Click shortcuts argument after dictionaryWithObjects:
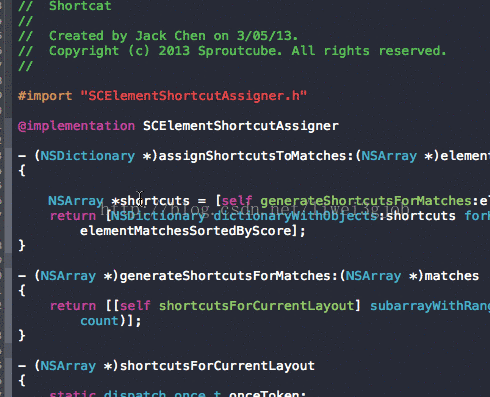The width and height of the screenshot is (490, 397). point(421,216)
